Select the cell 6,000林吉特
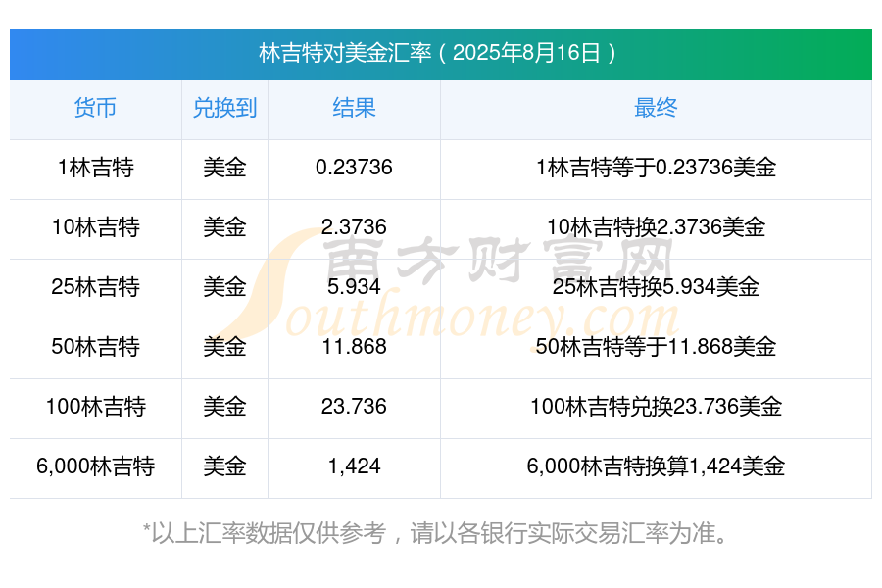The width and height of the screenshot is (882, 588). 96,466
